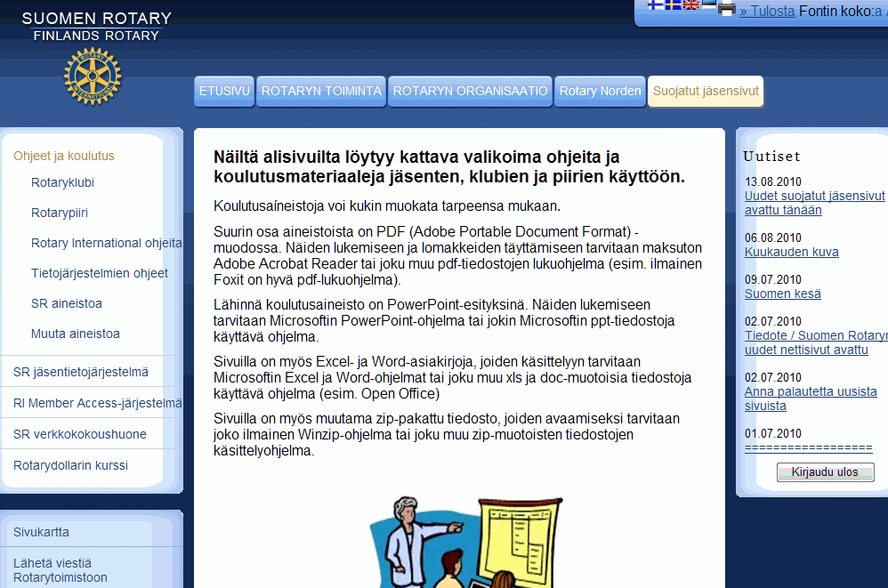The width and height of the screenshot is (888, 588).
Task: Open the SR aineistoa sidebar item
Action: coord(66,303)
